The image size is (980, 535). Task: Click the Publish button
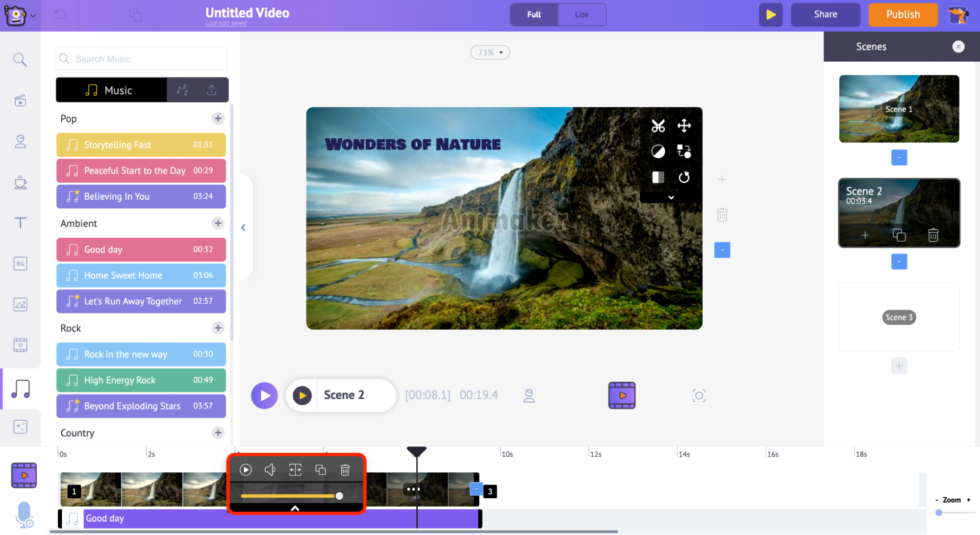(903, 14)
